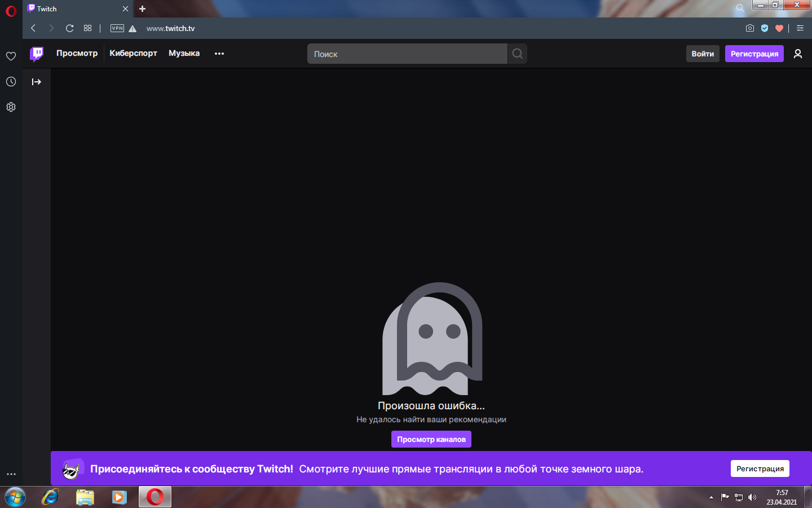
Task: Go back to the previous page
Action: [33, 28]
